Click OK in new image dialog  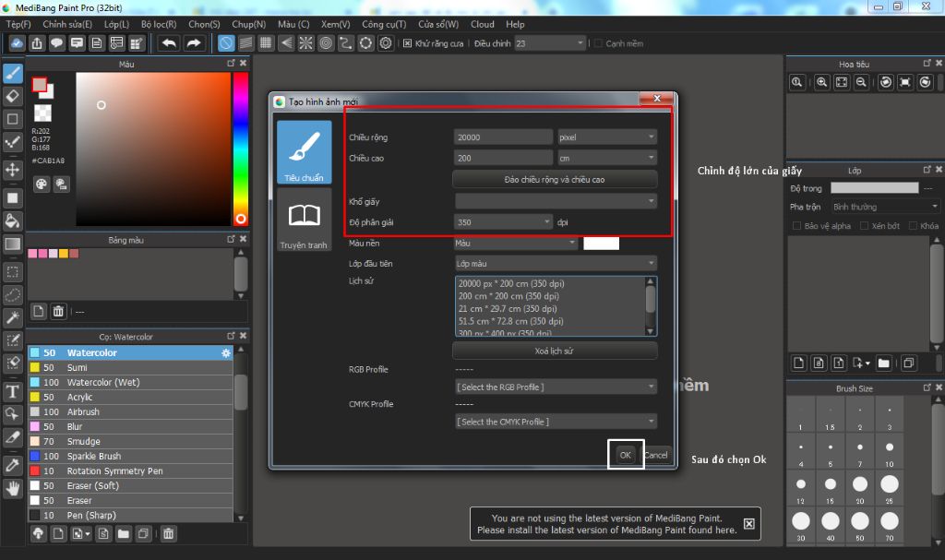pos(626,455)
